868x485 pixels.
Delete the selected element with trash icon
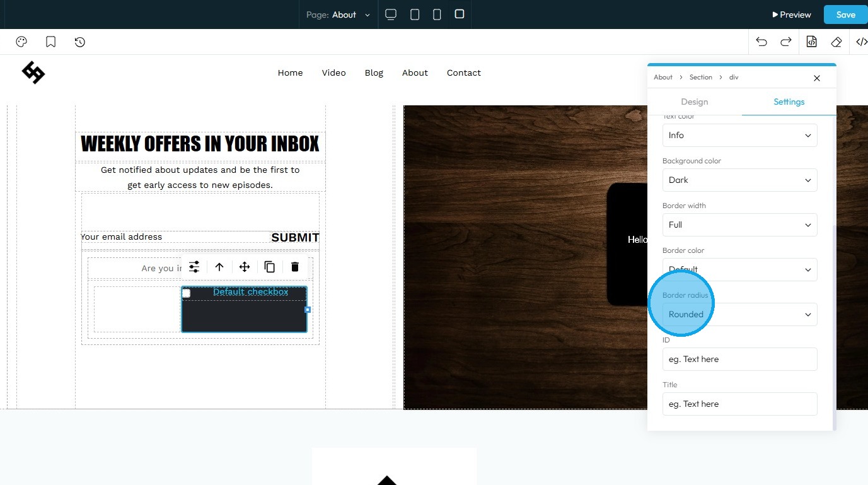pyautogui.click(x=295, y=267)
